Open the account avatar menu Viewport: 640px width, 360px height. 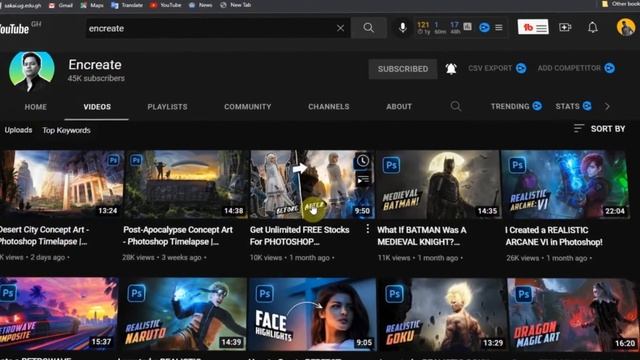pos(626,27)
